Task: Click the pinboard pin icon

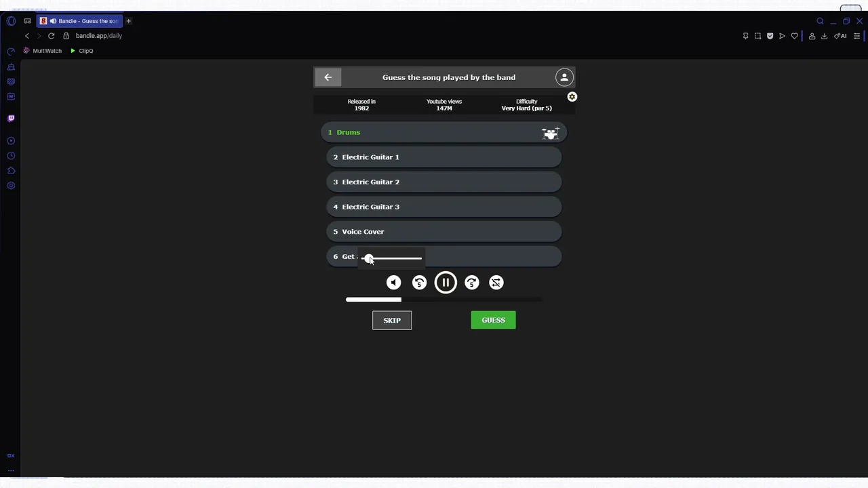Action: point(745,36)
